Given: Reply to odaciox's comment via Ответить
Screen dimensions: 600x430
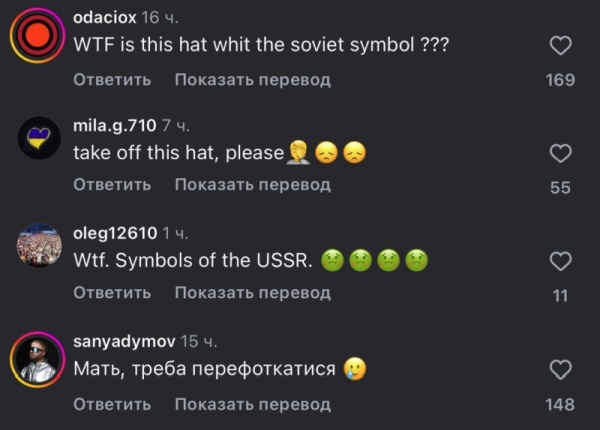Looking at the screenshot, I should (112, 80).
